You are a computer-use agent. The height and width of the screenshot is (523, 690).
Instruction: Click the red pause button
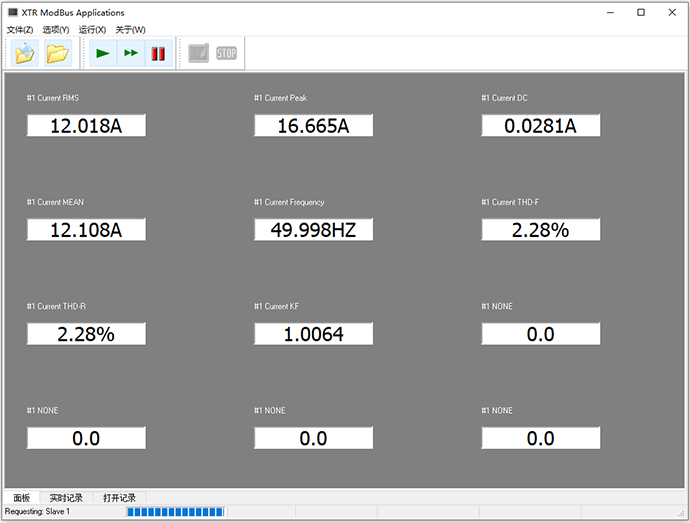(158, 54)
